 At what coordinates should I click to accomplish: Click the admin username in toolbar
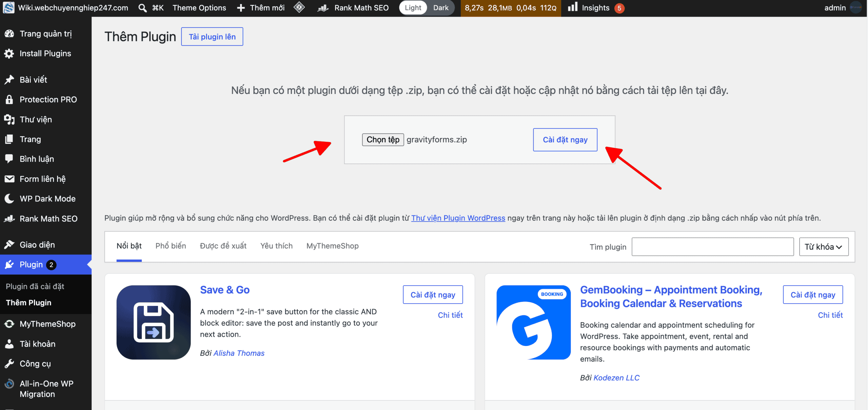(835, 8)
